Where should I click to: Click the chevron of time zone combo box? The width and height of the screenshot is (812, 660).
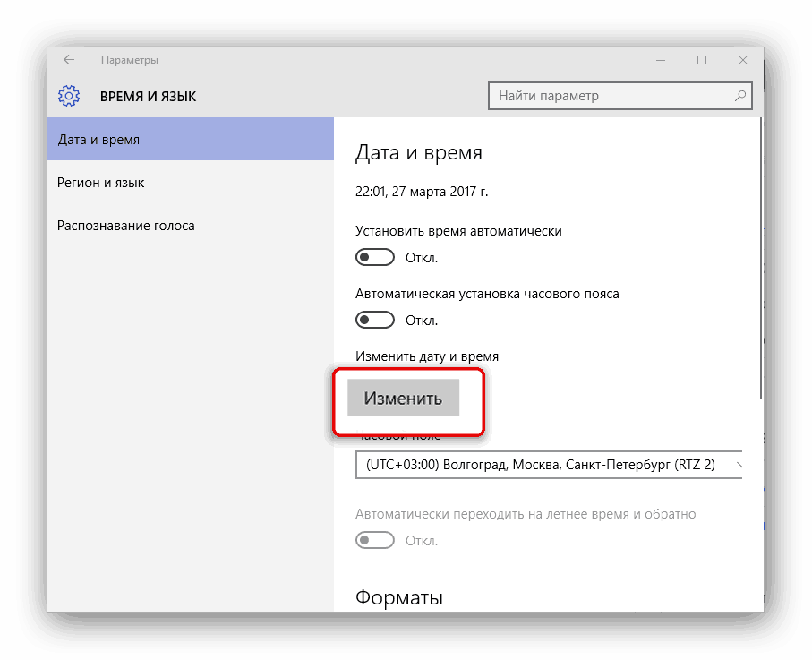pos(738,465)
